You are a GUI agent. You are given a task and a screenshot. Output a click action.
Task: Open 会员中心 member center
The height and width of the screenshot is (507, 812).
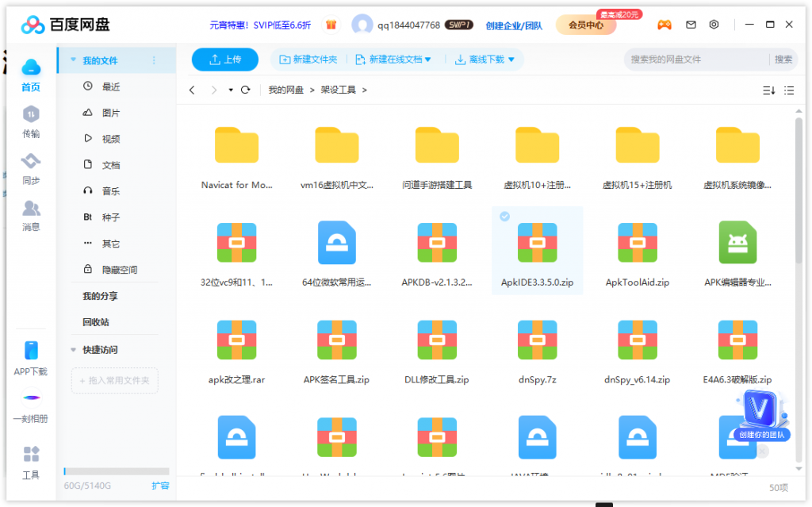tap(586, 25)
